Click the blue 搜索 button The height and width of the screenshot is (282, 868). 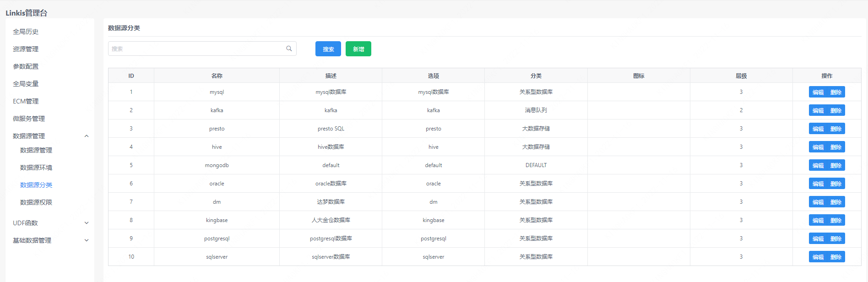pos(328,49)
